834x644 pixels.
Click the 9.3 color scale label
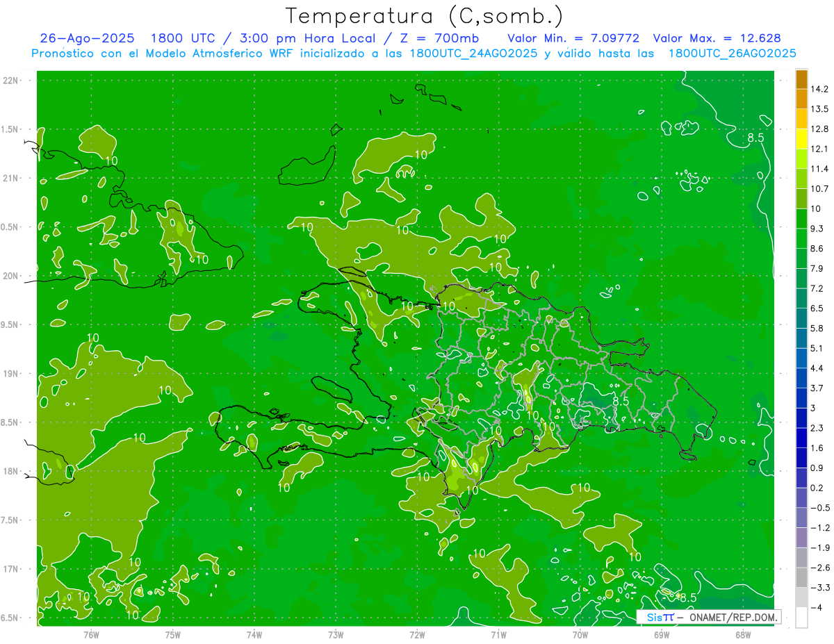(x=817, y=229)
